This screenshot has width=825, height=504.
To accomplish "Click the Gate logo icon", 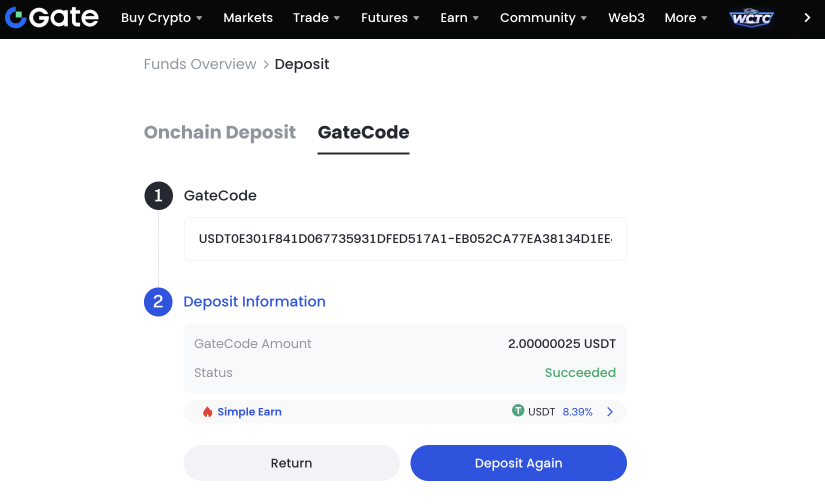I will tap(16, 18).
